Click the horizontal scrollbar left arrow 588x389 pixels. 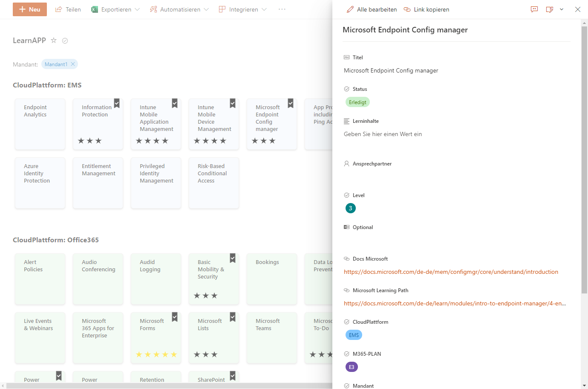coord(3,386)
